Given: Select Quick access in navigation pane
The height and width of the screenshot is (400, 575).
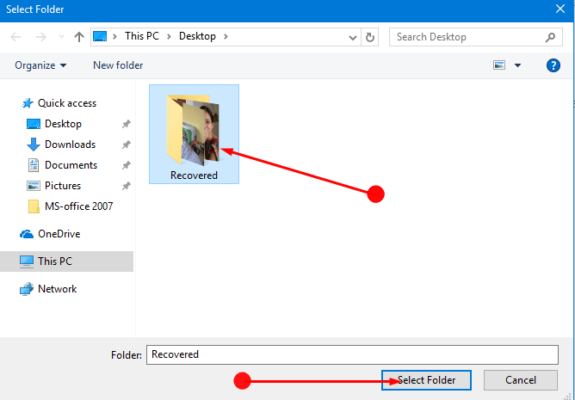Looking at the screenshot, I should pyautogui.click(x=67, y=103).
